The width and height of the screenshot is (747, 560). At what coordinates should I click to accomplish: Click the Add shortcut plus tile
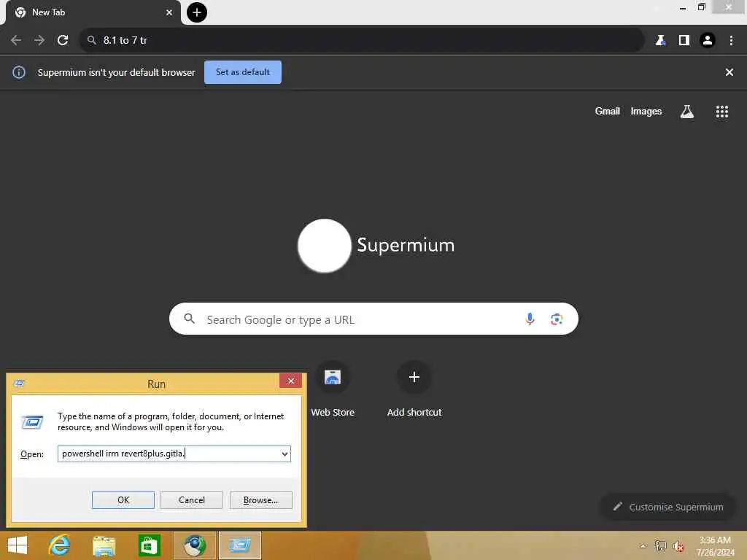coord(414,389)
